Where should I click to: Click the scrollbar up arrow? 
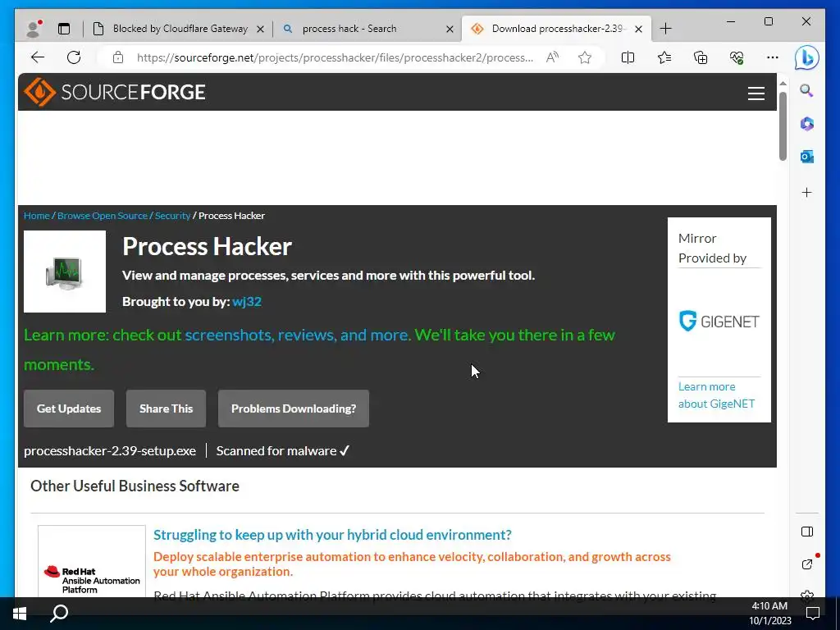point(783,84)
